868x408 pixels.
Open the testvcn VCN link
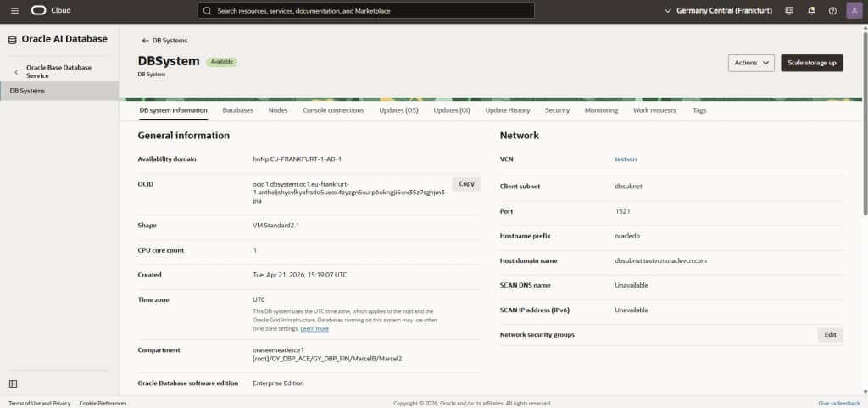pos(626,159)
